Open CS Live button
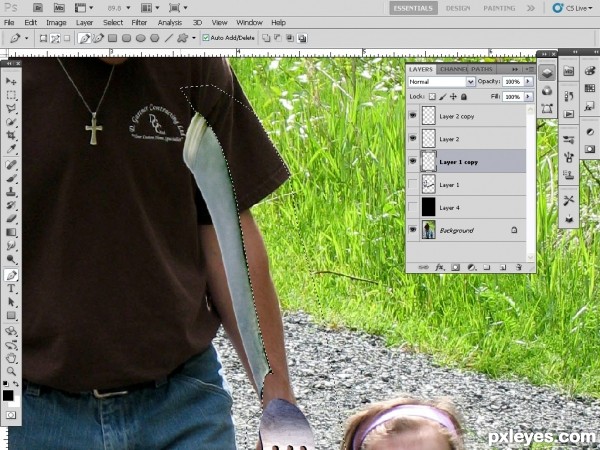The image size is (600, 450). [572, 8]
